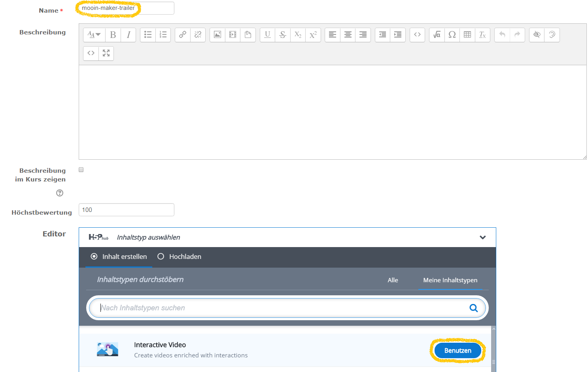Toggle fullscreen mode for the editor

[106, 53]
